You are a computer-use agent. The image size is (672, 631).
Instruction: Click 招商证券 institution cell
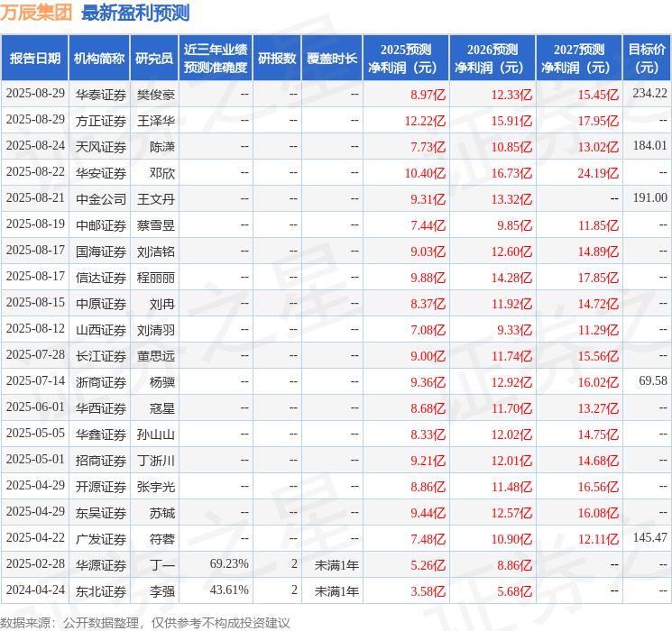pyautogui.click(x=101, y=461)
